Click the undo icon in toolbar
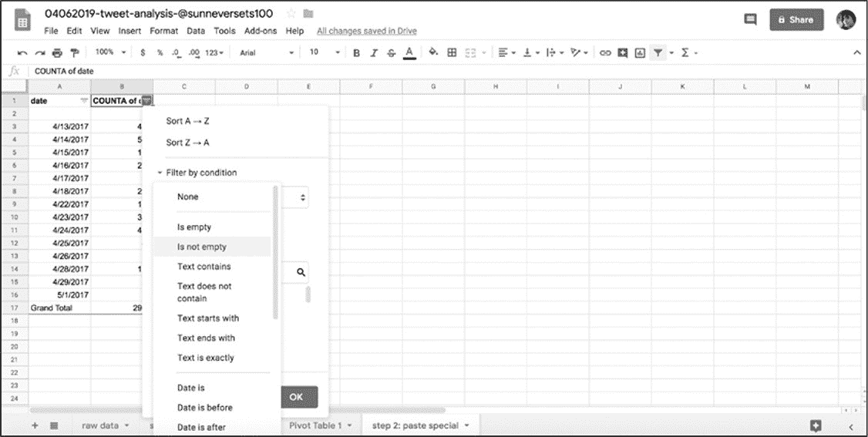 point(22,52)
